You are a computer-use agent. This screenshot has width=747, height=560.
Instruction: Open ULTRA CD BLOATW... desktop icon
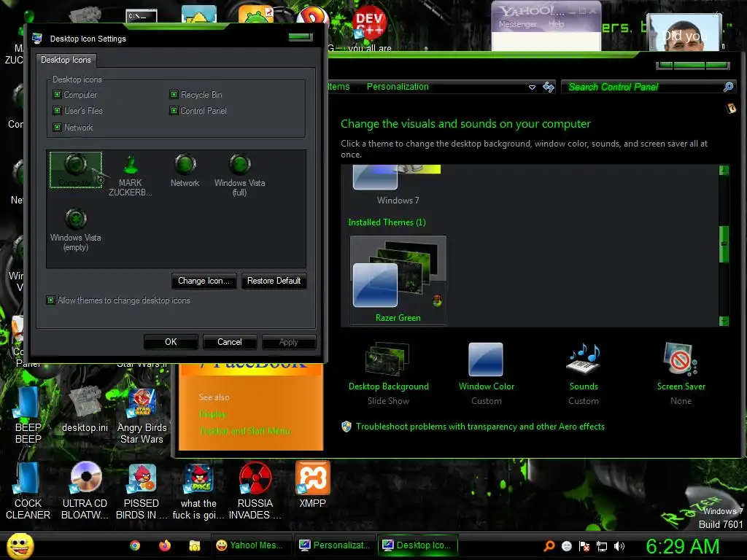(85, 491)
